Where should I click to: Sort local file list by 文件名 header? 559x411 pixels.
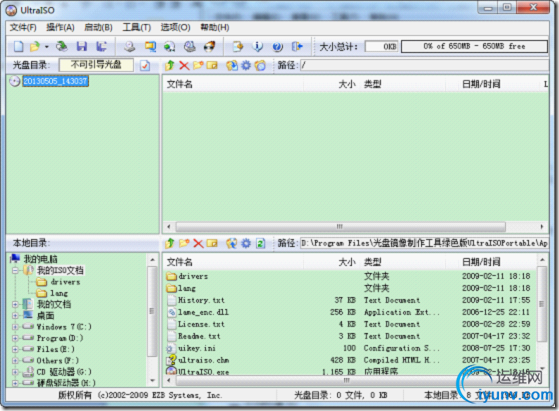pyautogui.click(x=180, y=262)
